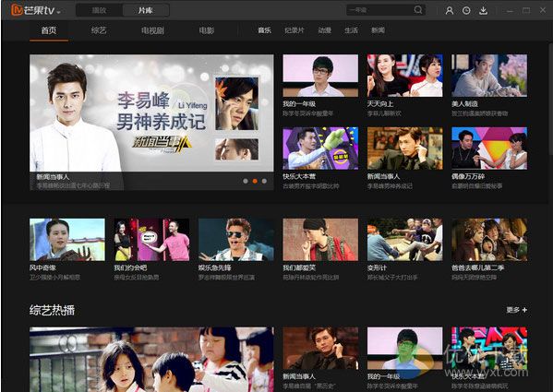The height and width of the screenshot is (392, 553).
Task: Click the 新闻当事人 banner caption title
Action: 53,177
